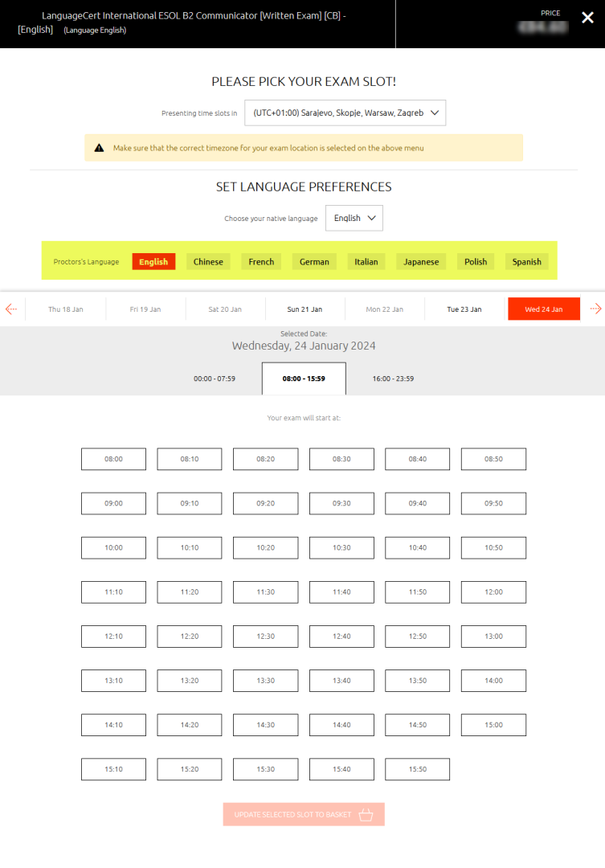Close the exam slot dialog with X
Image resolution: width=605 pixels, height=868 pixels.
coord(587,18)
